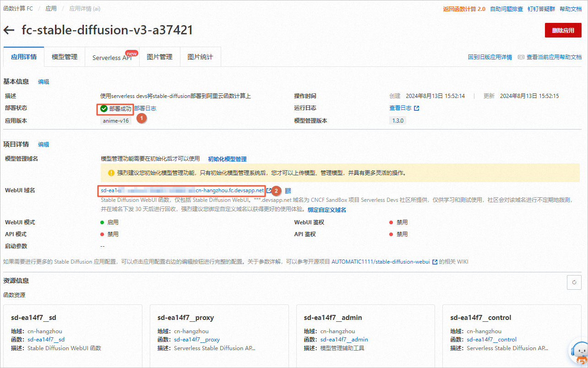Viewport: 588px width, 368px height.
Task: Click 绑定自定义域名 link
Action: click(x=327, y=210)
